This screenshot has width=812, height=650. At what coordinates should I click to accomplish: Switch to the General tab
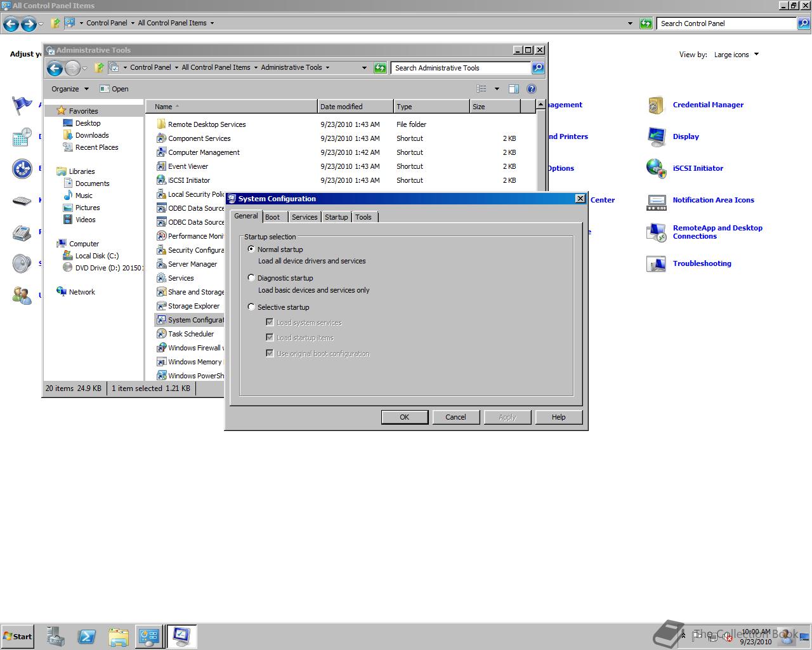tap(246, 216)
